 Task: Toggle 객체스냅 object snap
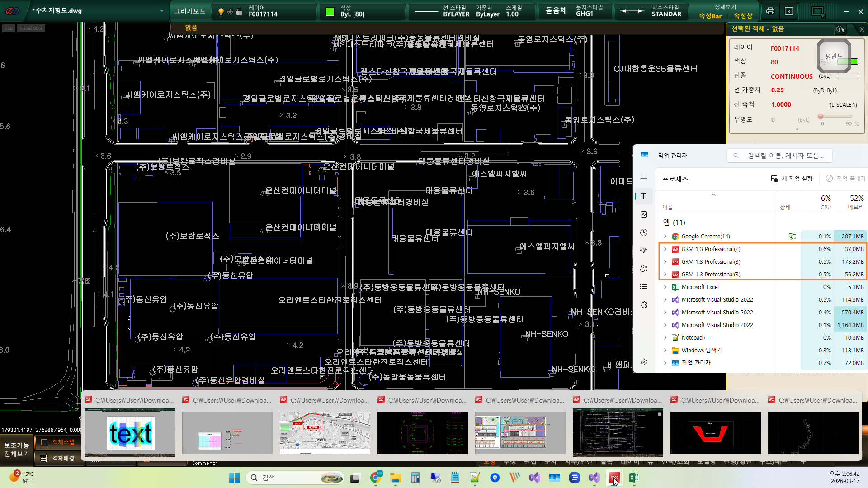58,442
